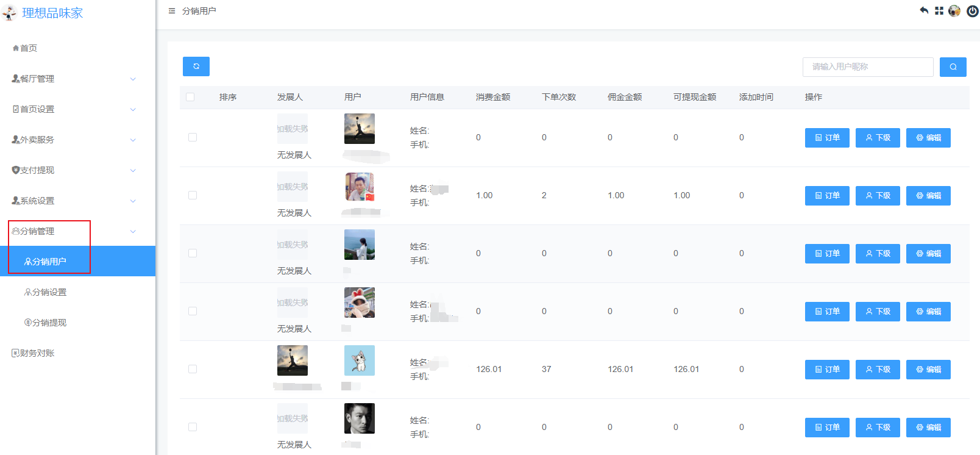Click the 操作 column header
Image resolution: width=980 pixels, height=455 pixels.
814,97
